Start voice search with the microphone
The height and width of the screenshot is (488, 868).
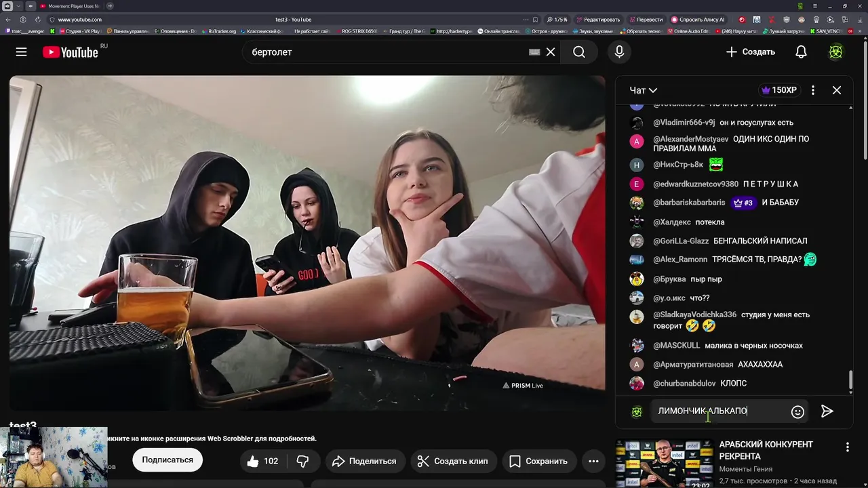(x=619, y=52)
